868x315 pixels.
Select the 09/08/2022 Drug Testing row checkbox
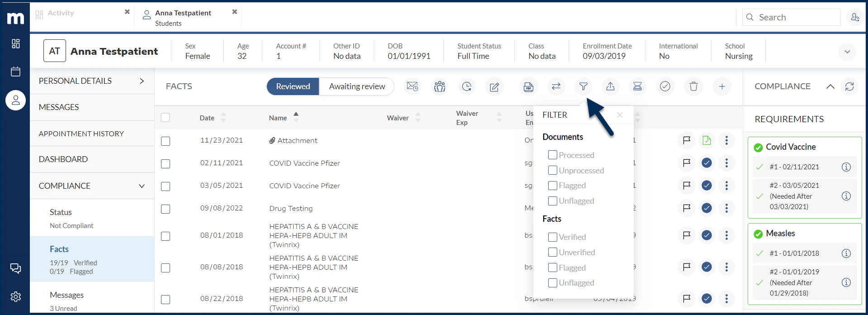pos(166,209)
